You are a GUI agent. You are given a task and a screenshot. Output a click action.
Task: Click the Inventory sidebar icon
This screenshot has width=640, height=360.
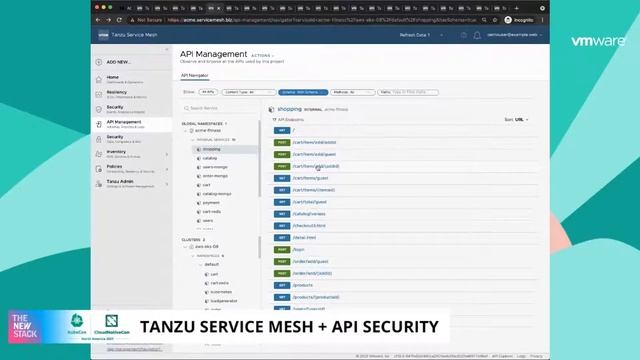click(x=99, y=154)
